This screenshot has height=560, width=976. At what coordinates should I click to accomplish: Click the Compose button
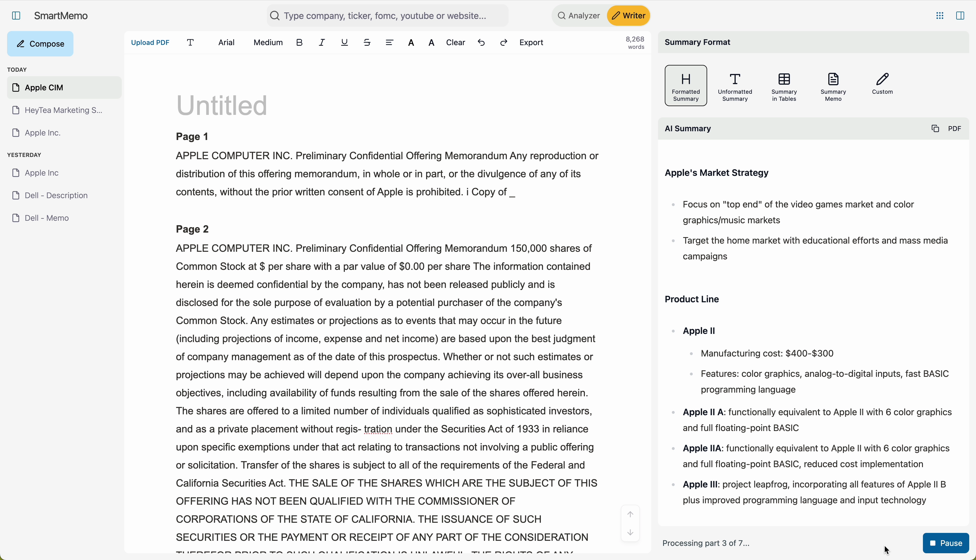tap(40, 44)
